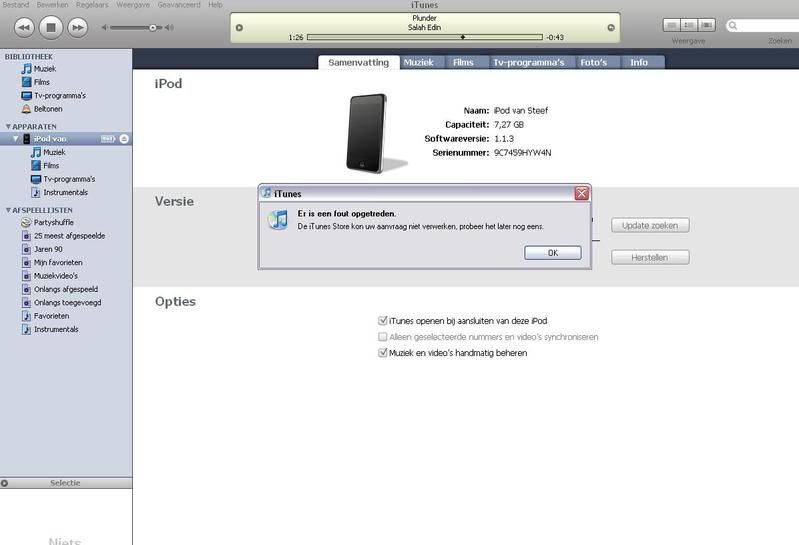Select the Muziekvideo's smart playlist
The width and height of the screenshot is (799, 545).
[55, 276]
